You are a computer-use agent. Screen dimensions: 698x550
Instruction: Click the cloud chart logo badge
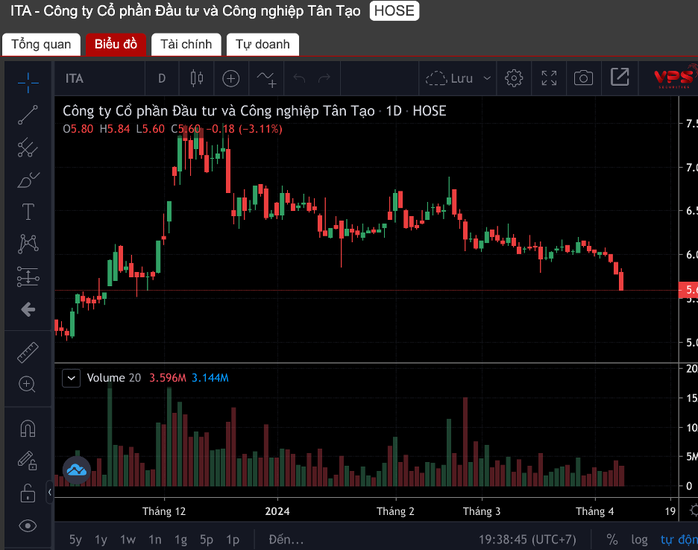pyautogui.click(x=77, y=470)
